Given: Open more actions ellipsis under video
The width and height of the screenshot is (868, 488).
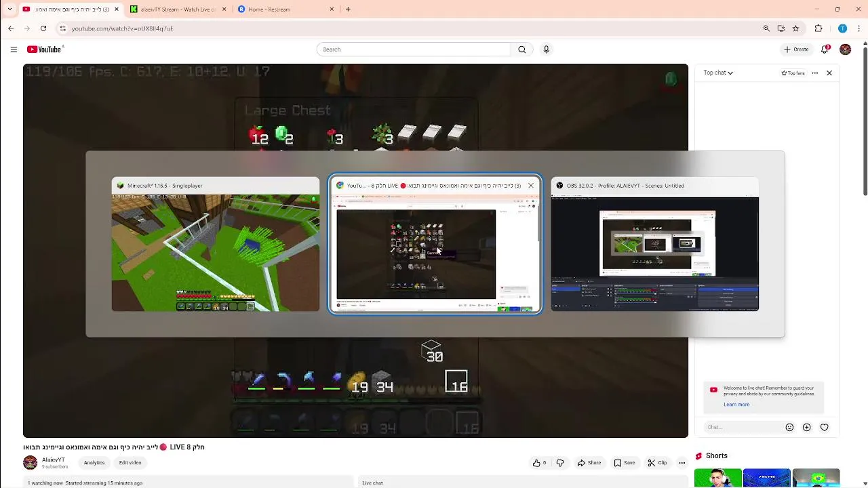Looking at the screenshot, I should (x=682, y=463).
